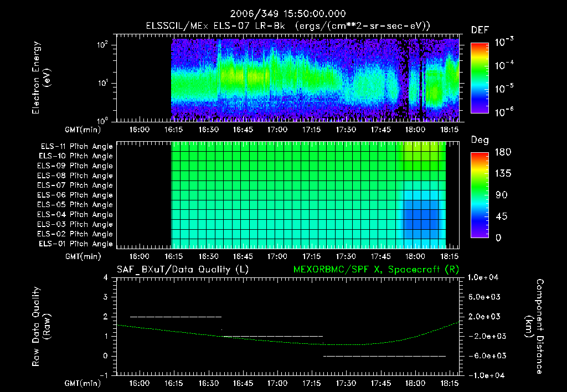This screenshot has width=567, height=392.
Task: Click the 135 tick on Deg color bar
Action: (503, 174)
